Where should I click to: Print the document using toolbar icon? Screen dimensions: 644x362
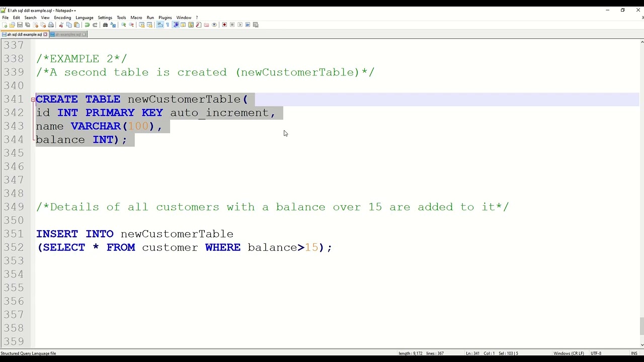[x=51, y=25]
